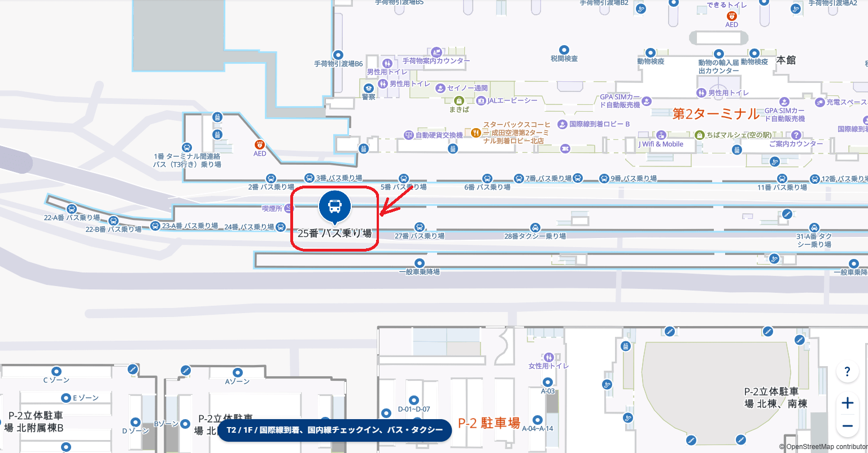Zoom in with the plus button
The width and height of the screenshot is (868, 453).
(847, 403)
